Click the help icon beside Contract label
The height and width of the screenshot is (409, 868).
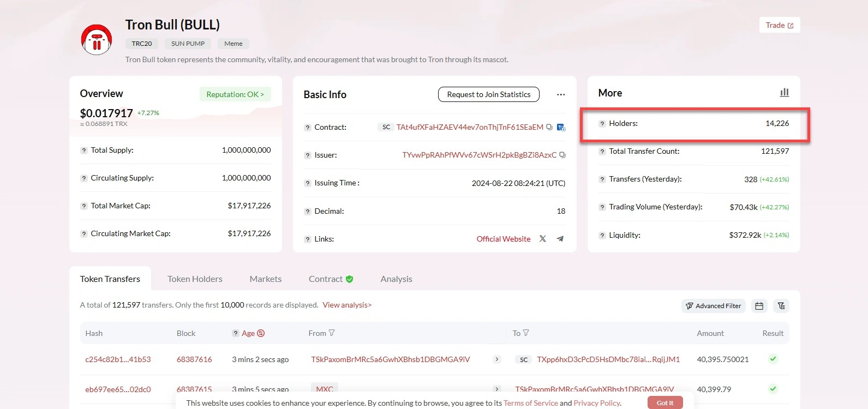(x=308, y=128)
